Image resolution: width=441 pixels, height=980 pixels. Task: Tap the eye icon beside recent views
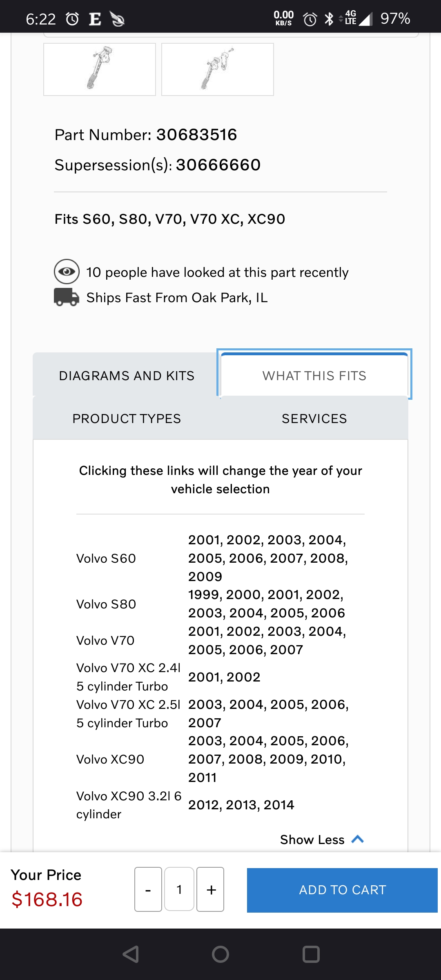tap(67, 272)
